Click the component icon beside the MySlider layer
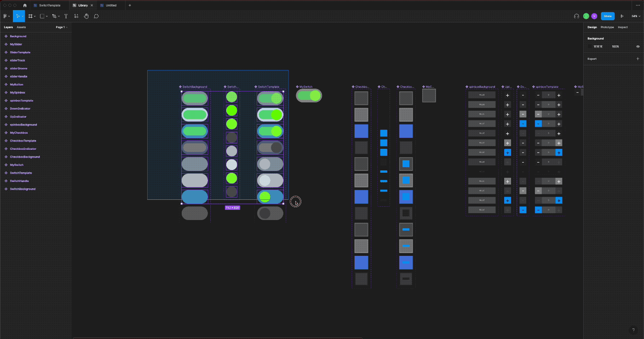Screen dimensions: 644x339 6,44
